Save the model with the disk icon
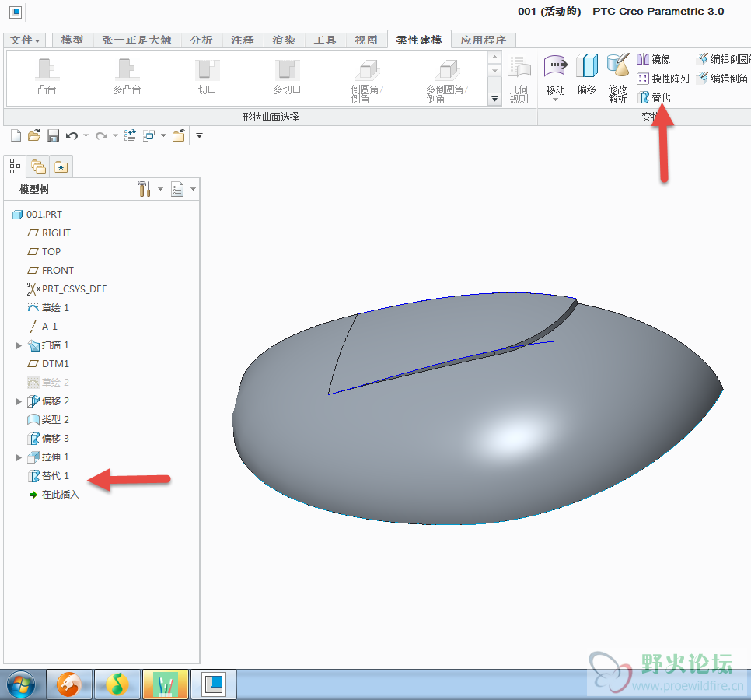The width and height of the screenshot is (751, 700). pyautogui.click(x=53, y=135)
